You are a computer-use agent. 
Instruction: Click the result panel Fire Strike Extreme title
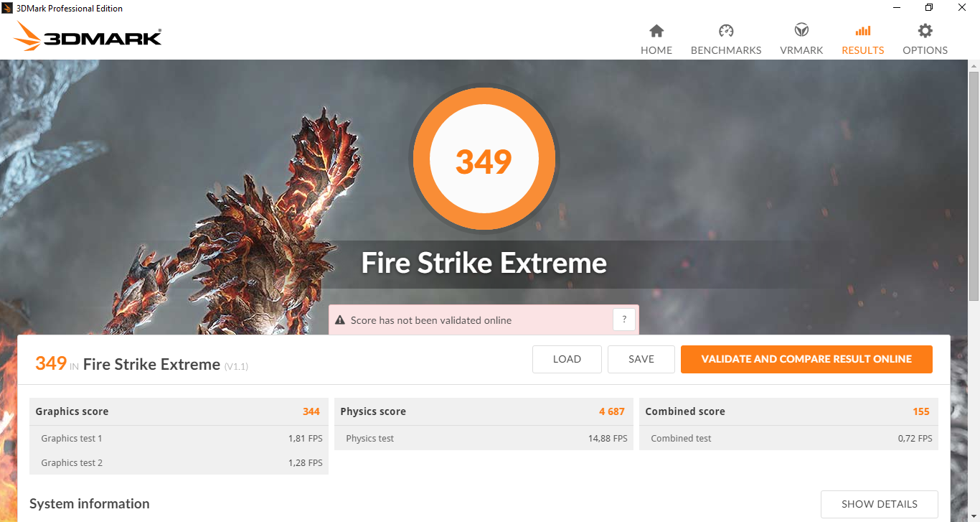pos(151,364)
